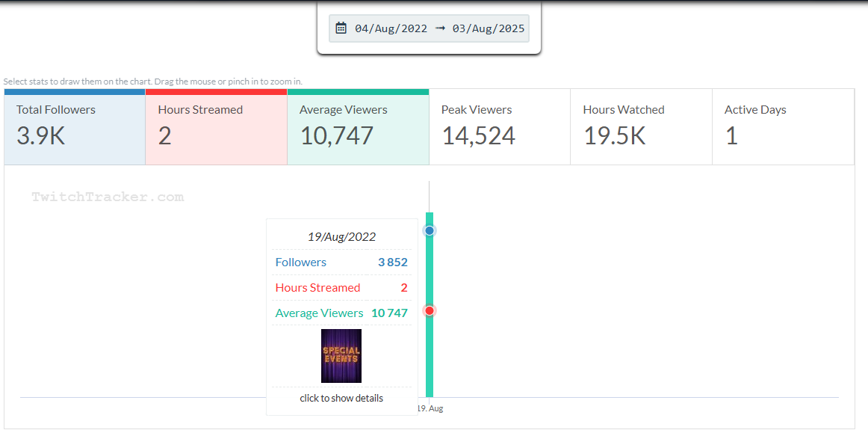Viewport: 868px width, 430px height.
Task: Click the 19.5K hours watched value
Action: coord(615,136)
